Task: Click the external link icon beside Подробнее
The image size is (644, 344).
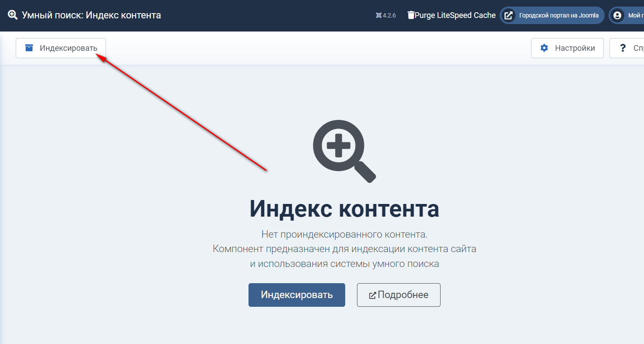Action: point(372,295)
